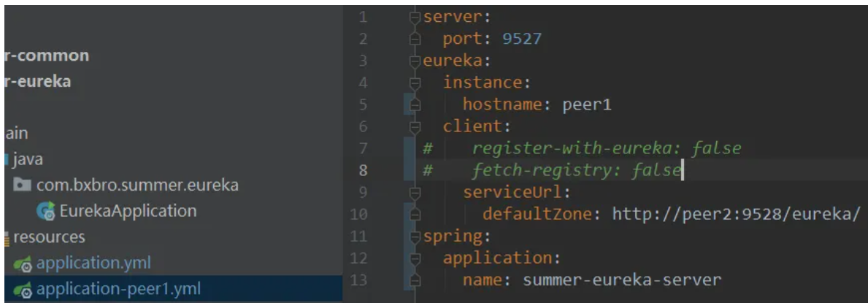Select the resources folder row
This screenshot has width=868, height=303.
pos(49,237)
